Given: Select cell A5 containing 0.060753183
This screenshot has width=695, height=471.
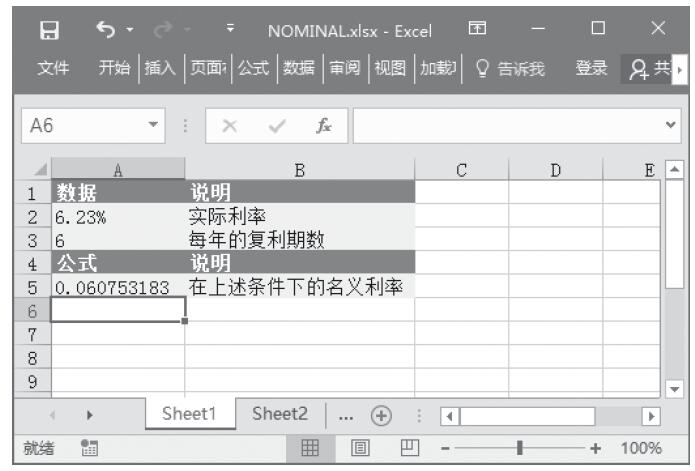Looking at the screenshot, I should (118, 288).
